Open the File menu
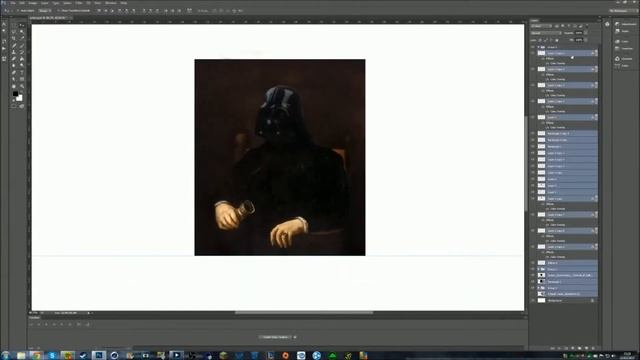Image resolution: width=640 pixels, height=360 pixels. click(13, 3)
